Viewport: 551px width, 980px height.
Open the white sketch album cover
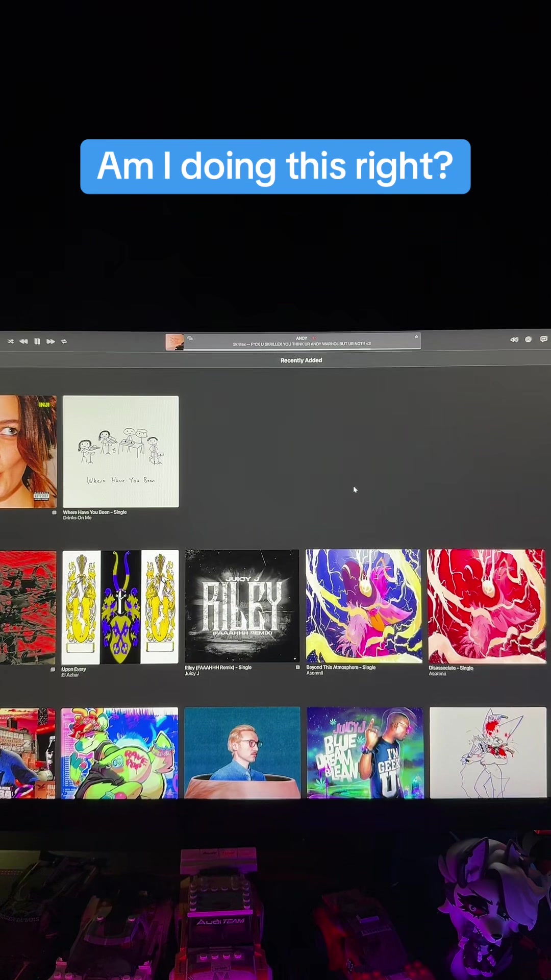[x=488, y=753]
